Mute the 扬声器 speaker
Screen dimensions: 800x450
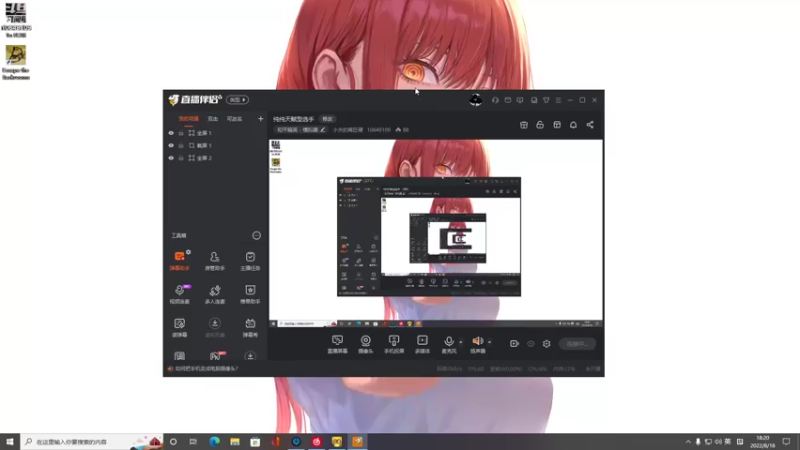tap(478, 344)
